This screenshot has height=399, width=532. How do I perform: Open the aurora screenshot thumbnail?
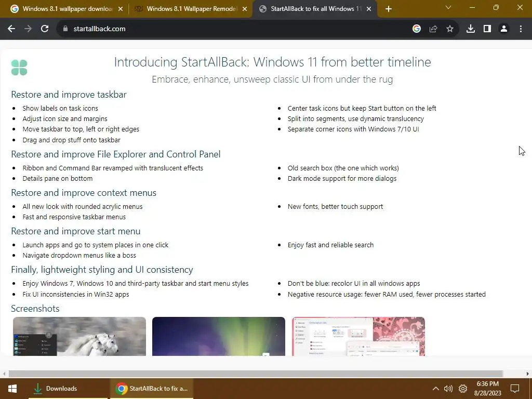pos(219,336)
